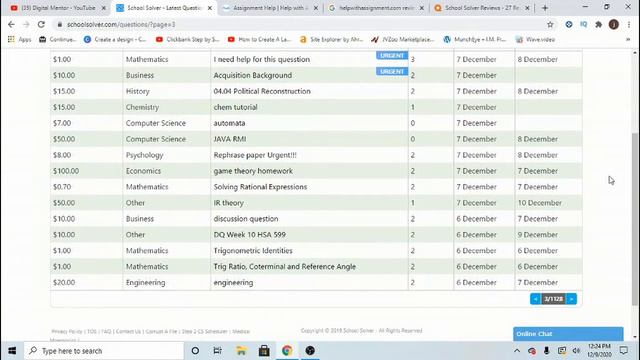640x360 pixels.
Task: Open the Chrome profile avatar
Action: tap(613, 24)
